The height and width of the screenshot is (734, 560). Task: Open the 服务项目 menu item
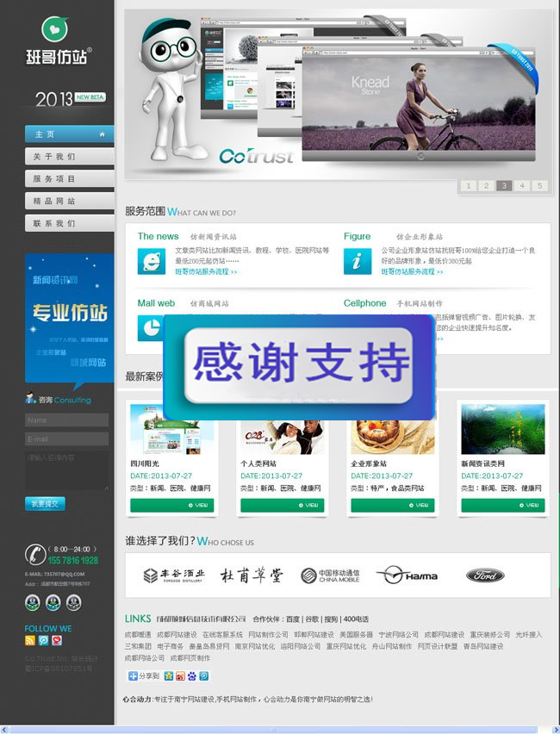pyautogui.click(x=69, y=179)
